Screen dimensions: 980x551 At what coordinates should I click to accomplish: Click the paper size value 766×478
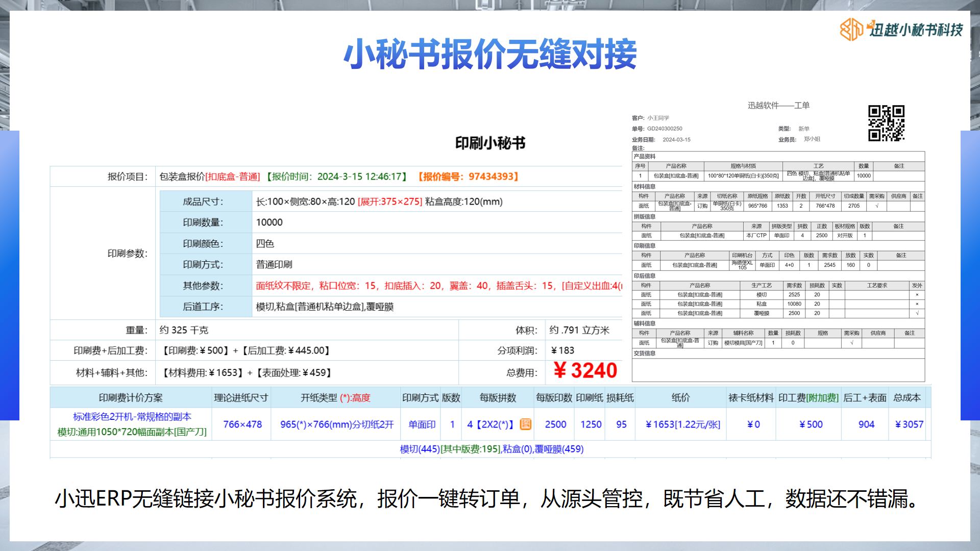pos(242,424)
